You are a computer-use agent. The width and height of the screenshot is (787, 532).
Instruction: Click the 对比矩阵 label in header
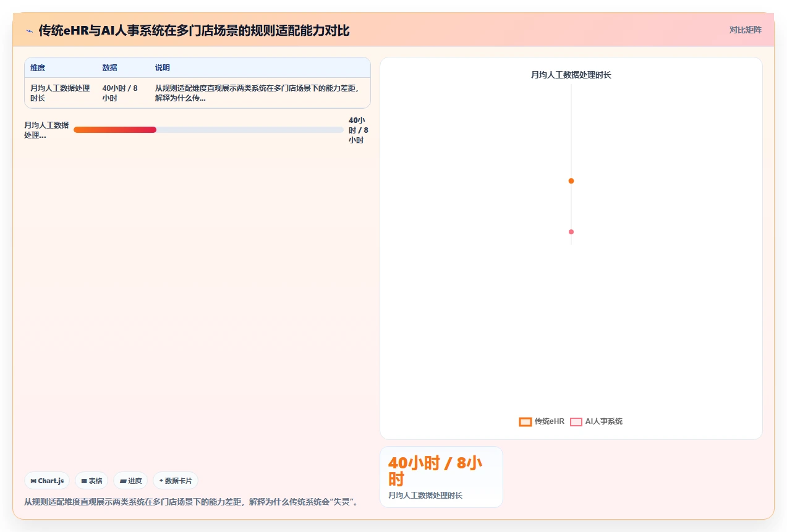click(745, 30)
